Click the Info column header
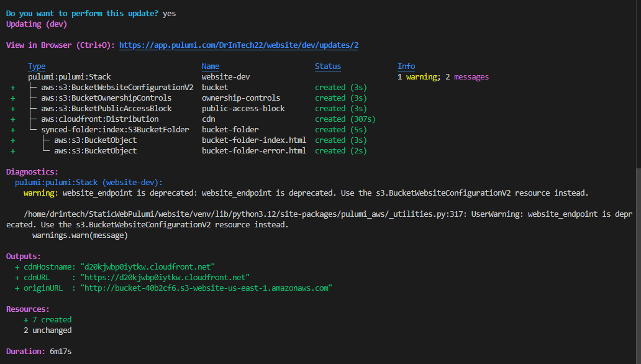Image resolution: width=641 pixels, height=364 pixels. pyautogui.click(x=406, y=66)
